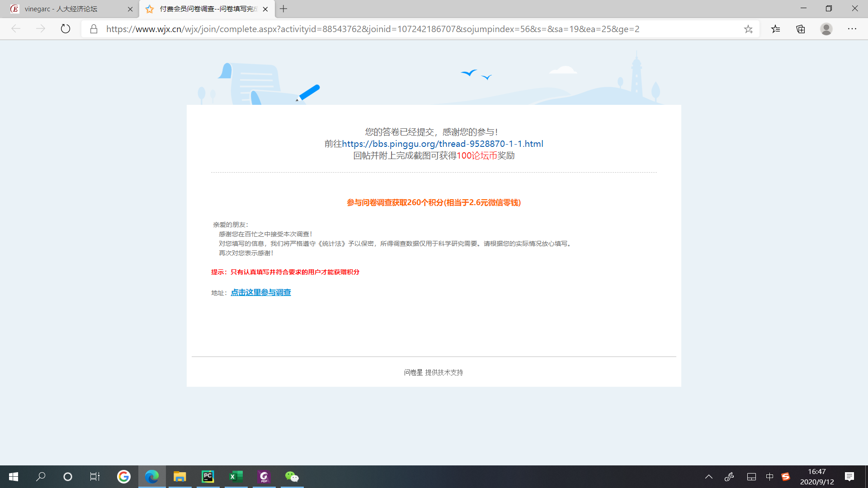Open Excel from the taskbar

[236, 476]
